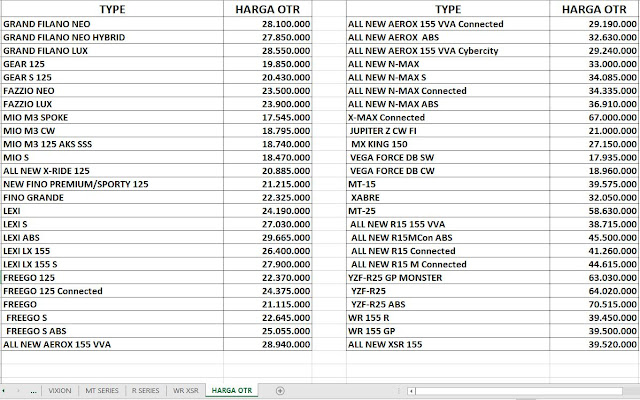This screenshot has width=640, height=400.
Task: Select the GRAND FILANO LUX cell
Action: pyautogui.click(x=112, y=51)
